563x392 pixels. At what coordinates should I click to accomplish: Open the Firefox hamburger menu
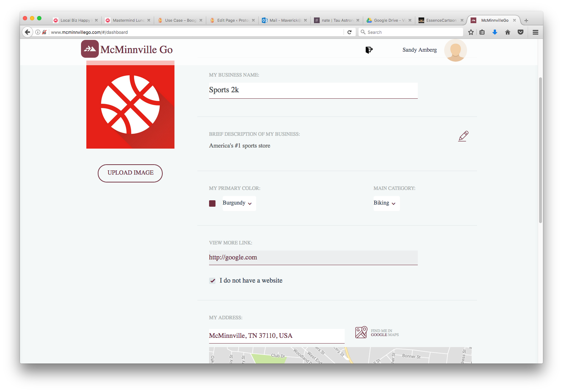[535, 32]
